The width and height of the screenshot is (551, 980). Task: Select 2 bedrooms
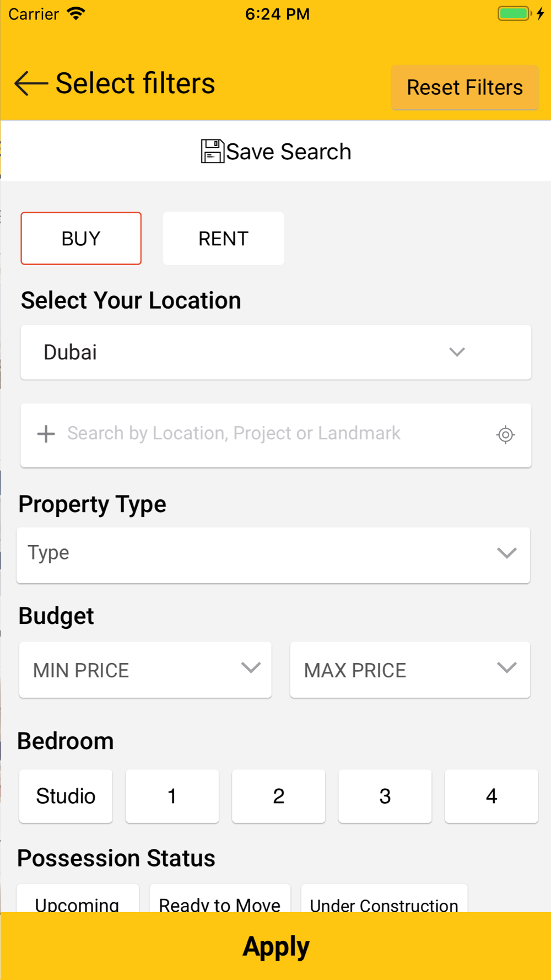tap(278, 796)
